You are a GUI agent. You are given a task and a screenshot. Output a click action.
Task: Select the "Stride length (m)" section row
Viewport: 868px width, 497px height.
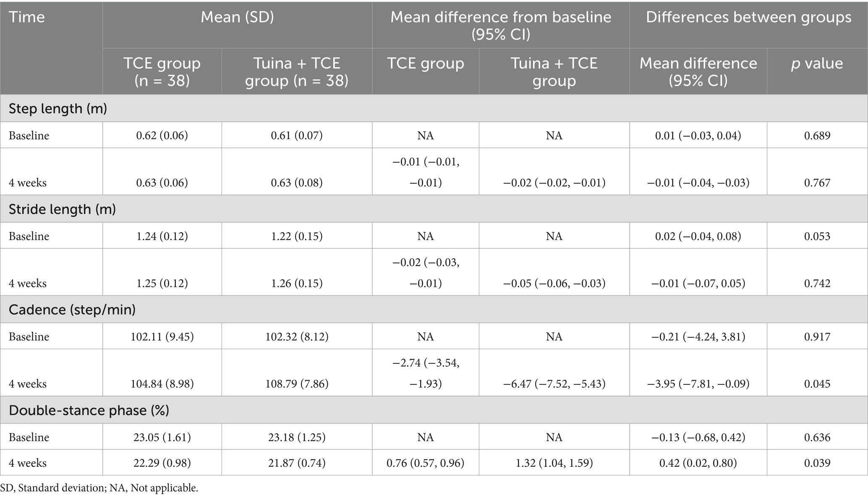(62, 209)
